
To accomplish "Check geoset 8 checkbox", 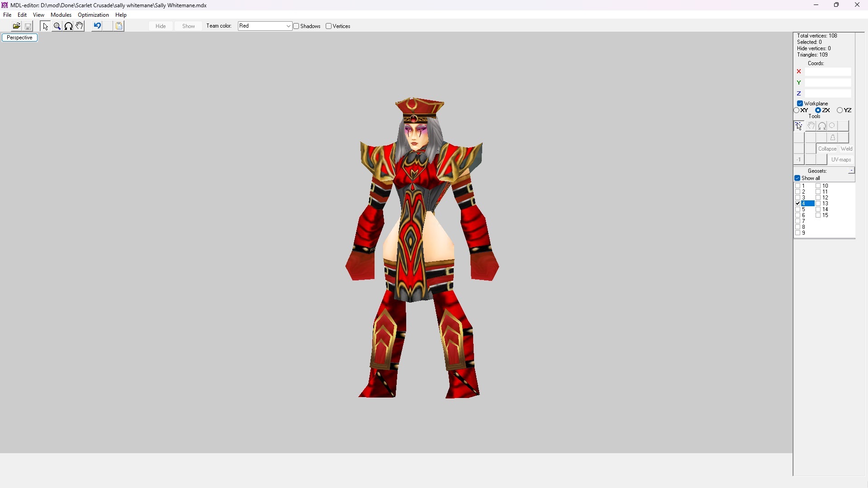I will coord(798,227).
